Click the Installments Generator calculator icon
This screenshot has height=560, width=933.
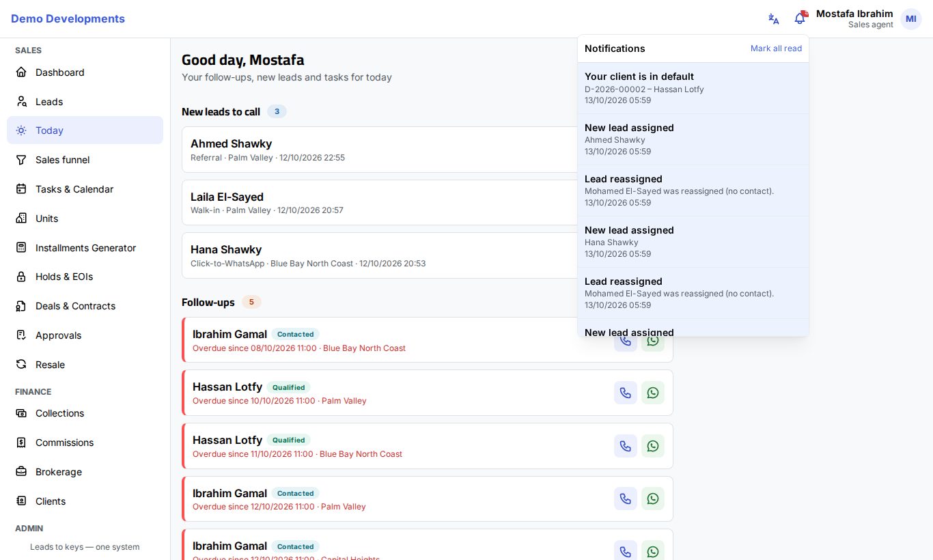(x=21, y=248)
